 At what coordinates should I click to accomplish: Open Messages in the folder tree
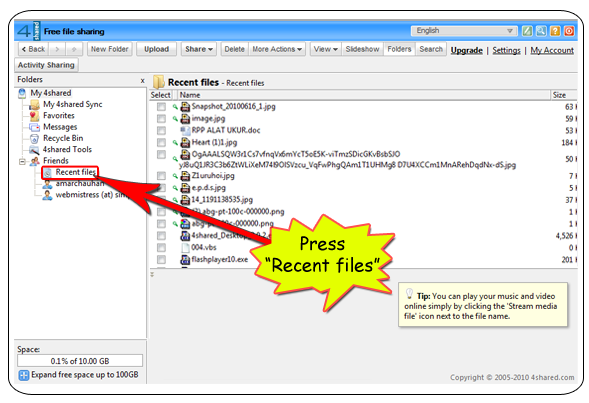[60, 127]
